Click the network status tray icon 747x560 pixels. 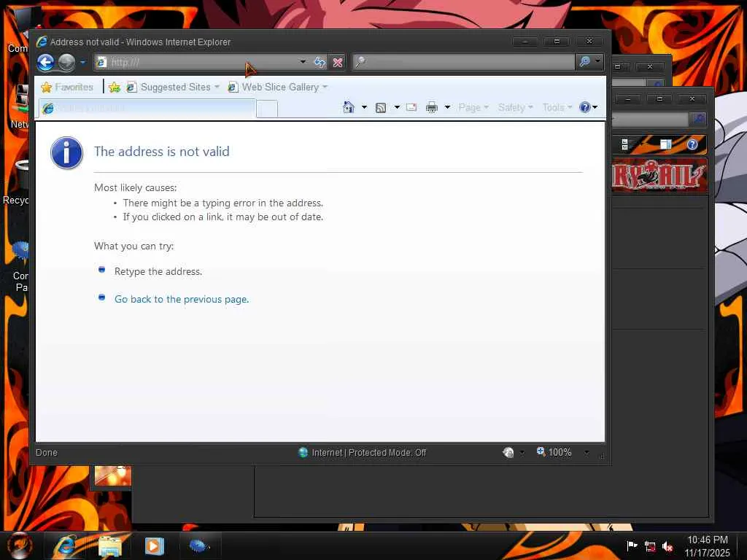650,547
